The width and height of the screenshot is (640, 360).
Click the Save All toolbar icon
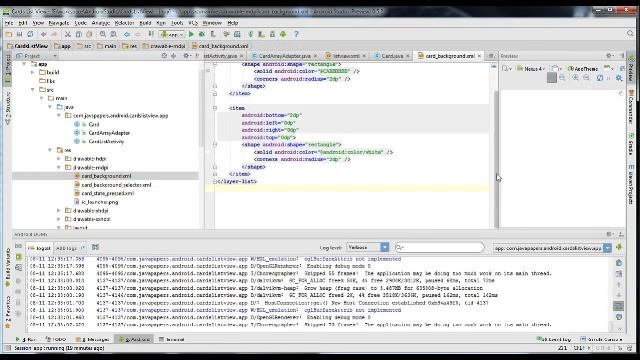tap(19, 34)
